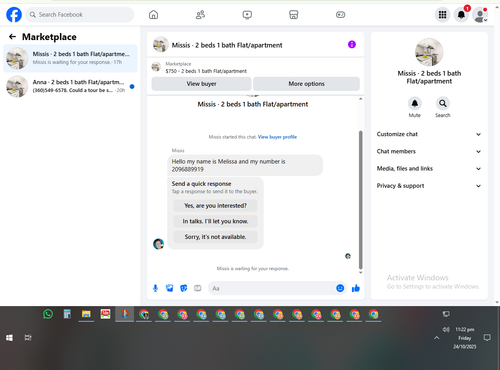Send quick reply 'Sorry, it's not available.'
The width and height of the screenshot is (500, 370).
(215, 237)
